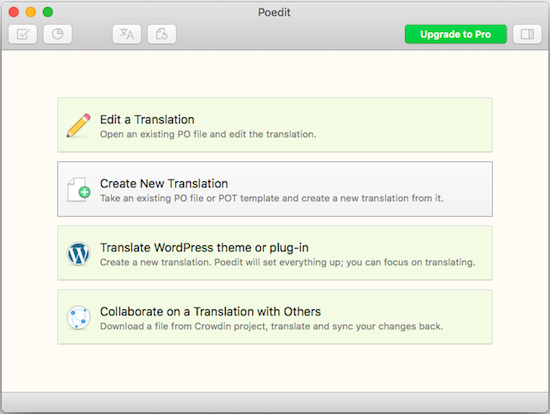Viewport: 550px width, 414px height.
Task: Open the statistics pie chart toolbar icon
Action: click(x=58, y=34)
